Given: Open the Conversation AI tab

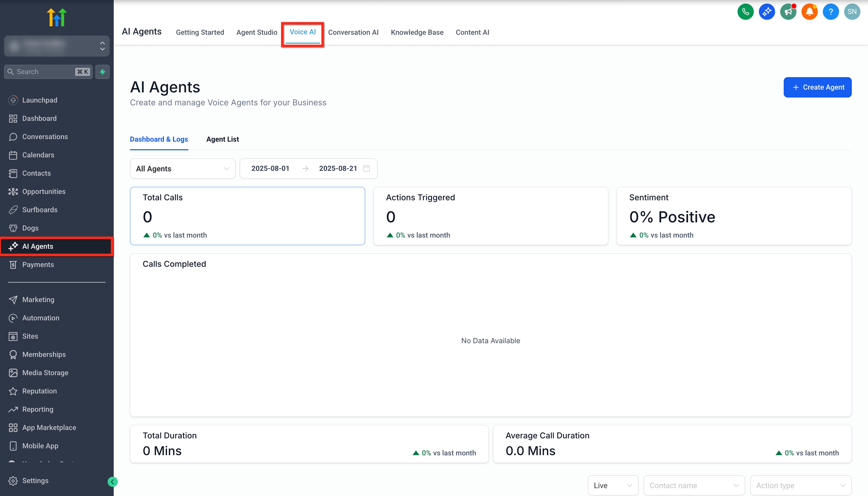Looking at the screenshot, I should pos(353,32).
